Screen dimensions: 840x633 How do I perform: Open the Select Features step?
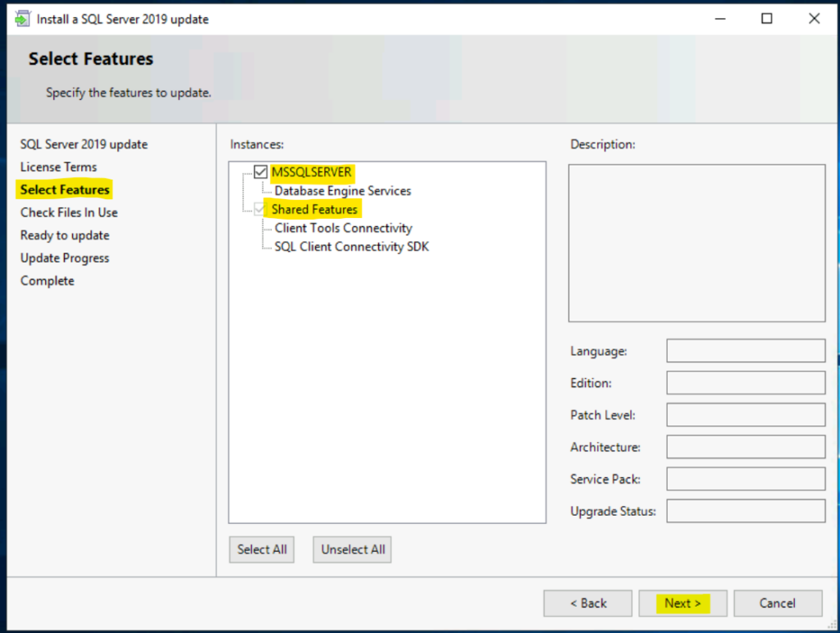(x=65, y=189)
